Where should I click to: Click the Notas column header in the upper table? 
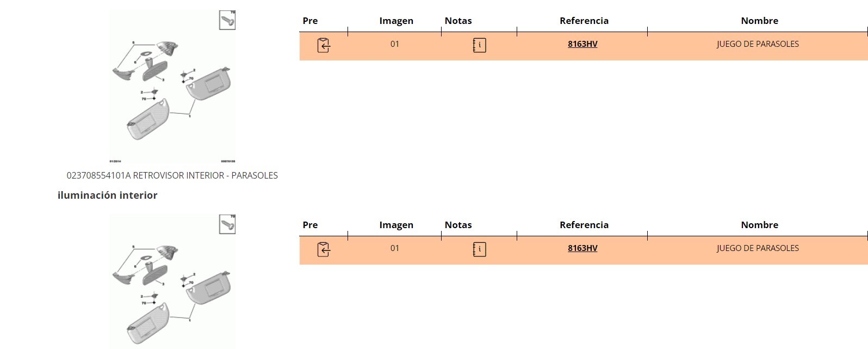(458, 21)
